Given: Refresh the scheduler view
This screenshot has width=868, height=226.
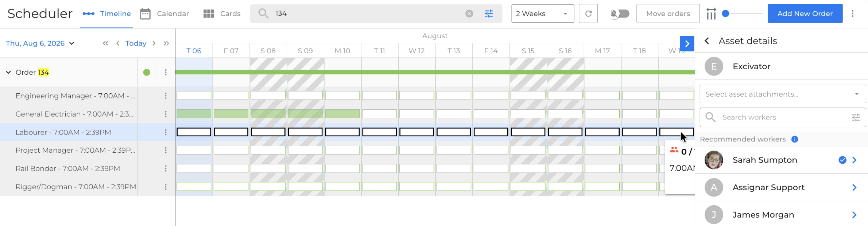Looking at the screenshot, I should (x=588, y=13).
